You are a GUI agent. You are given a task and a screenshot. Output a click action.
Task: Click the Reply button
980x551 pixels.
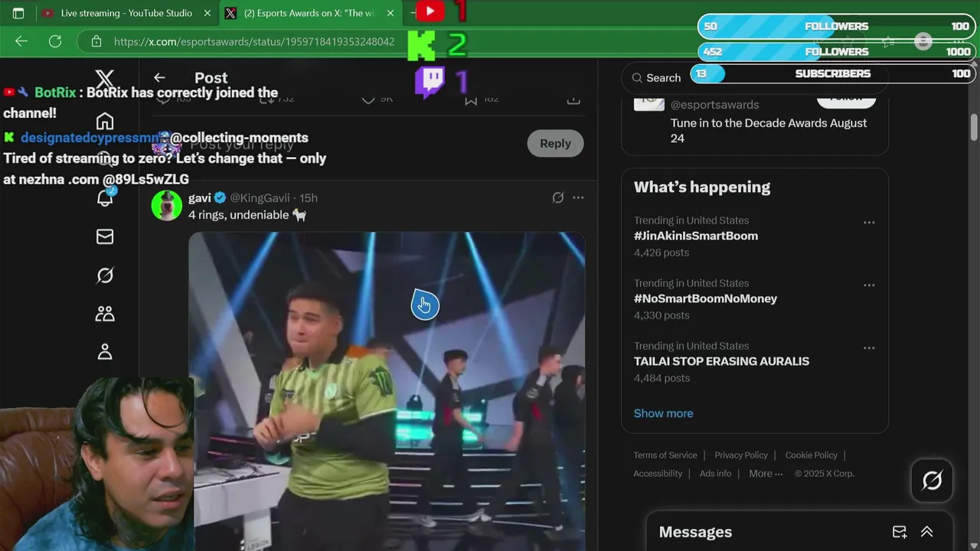pyautogui.click(x=555, y=143)
